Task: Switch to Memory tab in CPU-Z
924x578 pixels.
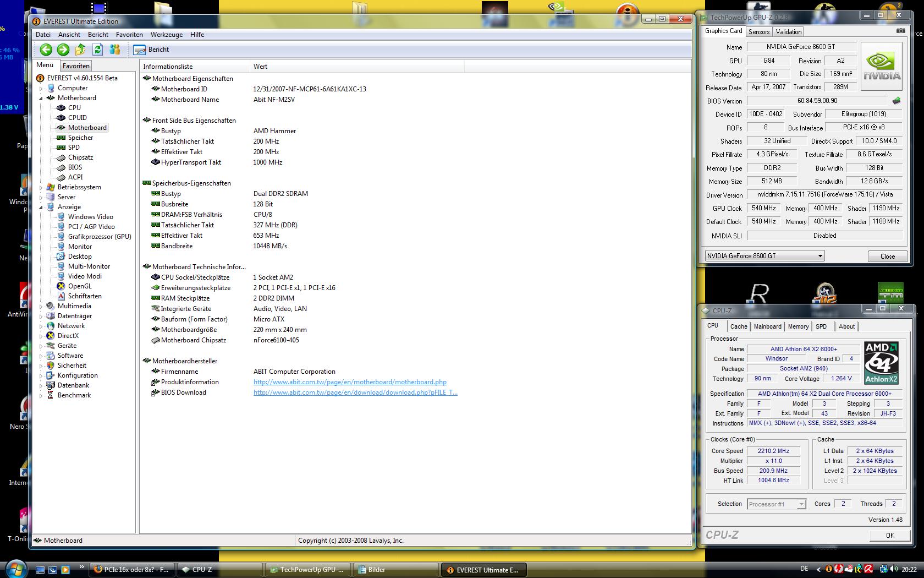Action: [x=798, y=326]
